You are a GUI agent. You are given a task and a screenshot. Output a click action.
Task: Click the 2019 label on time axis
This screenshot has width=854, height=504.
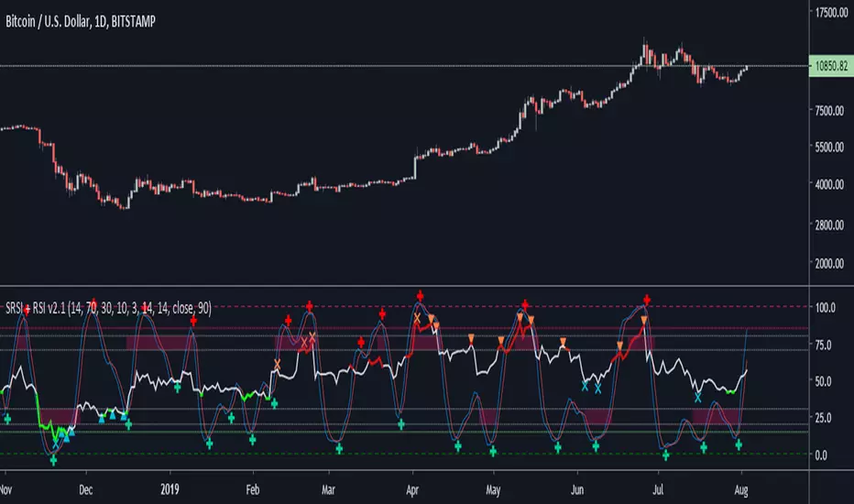click(170, 490)
